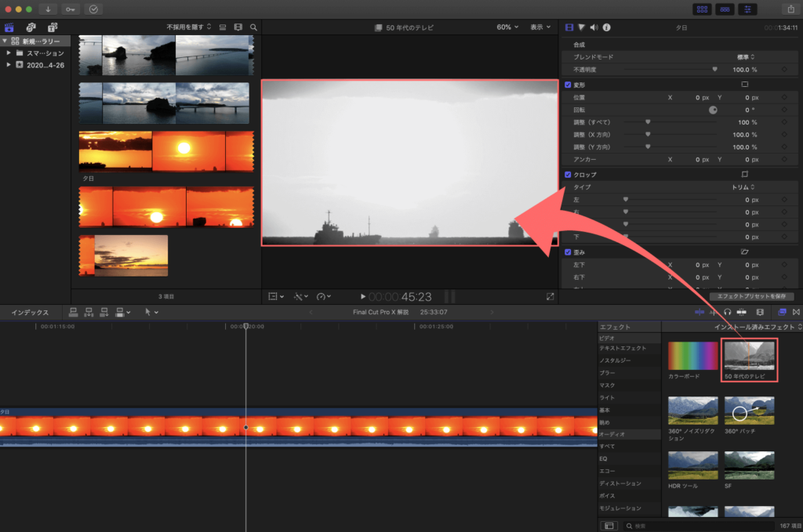Click the import media down-arrow icon
This screenshot has width=803, height=532.
coord(48,9)
